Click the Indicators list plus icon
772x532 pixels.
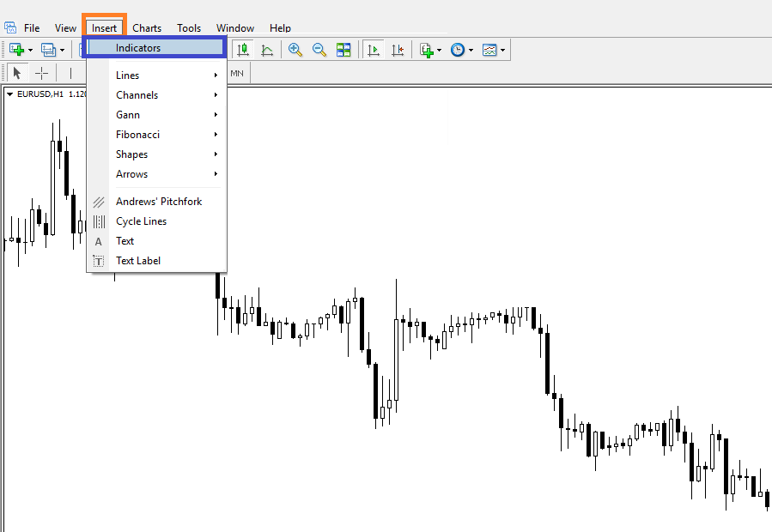[x=427, y=50]
